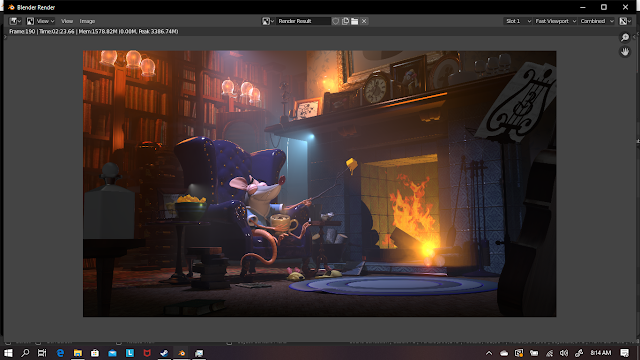Click the pan hand gizmo
Viewport: 640px width, 360px height.
click(x=625, y=51)
